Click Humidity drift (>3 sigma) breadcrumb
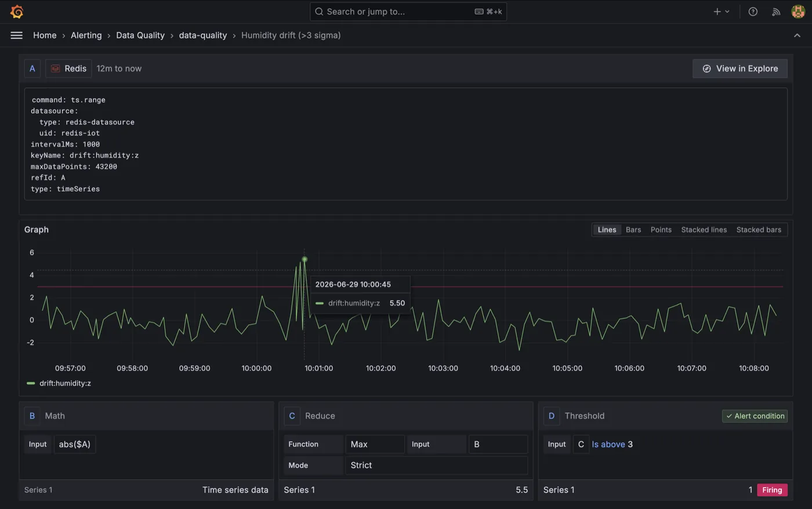This screenshot has width=812, height=509. click(291, 35)
